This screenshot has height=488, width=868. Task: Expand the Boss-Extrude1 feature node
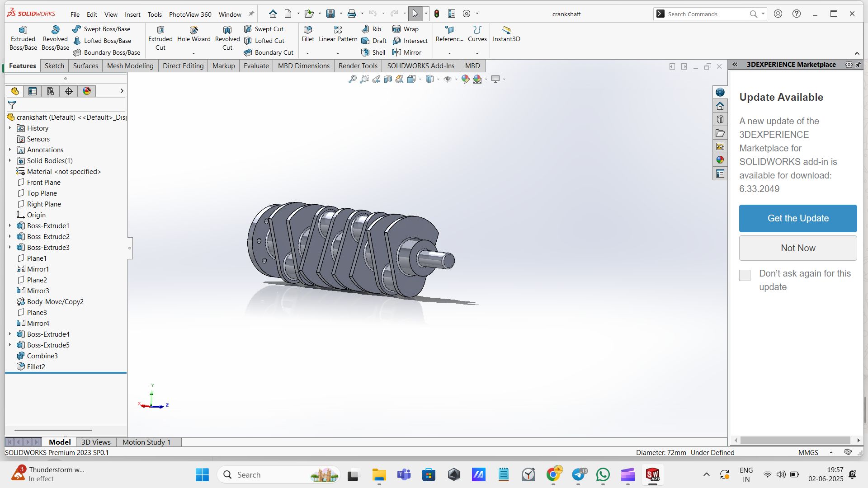pos(10,225)
